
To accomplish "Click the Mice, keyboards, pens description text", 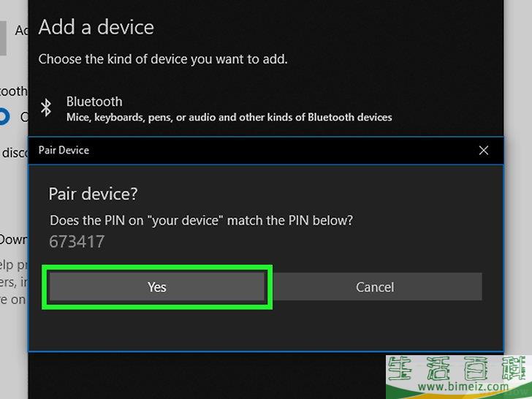I will click(229, 118).
